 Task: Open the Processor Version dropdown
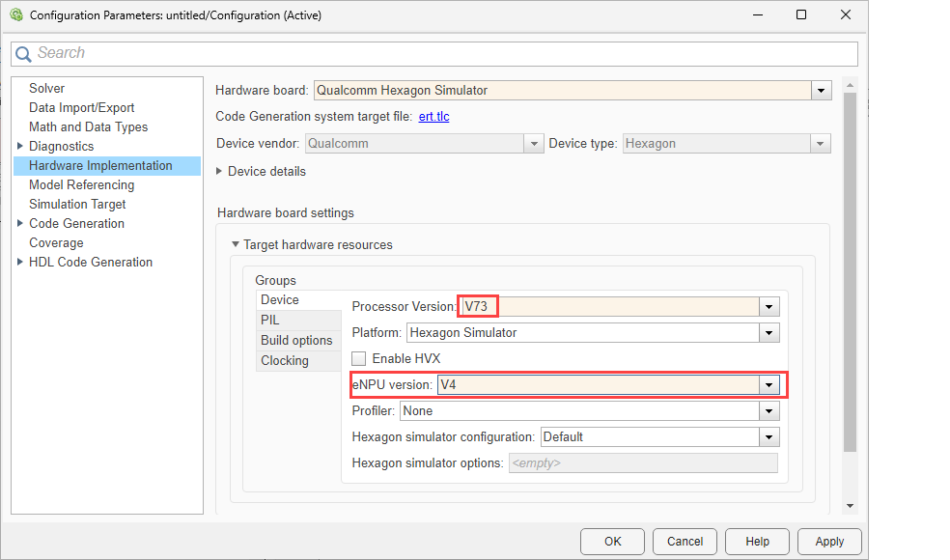768,307
